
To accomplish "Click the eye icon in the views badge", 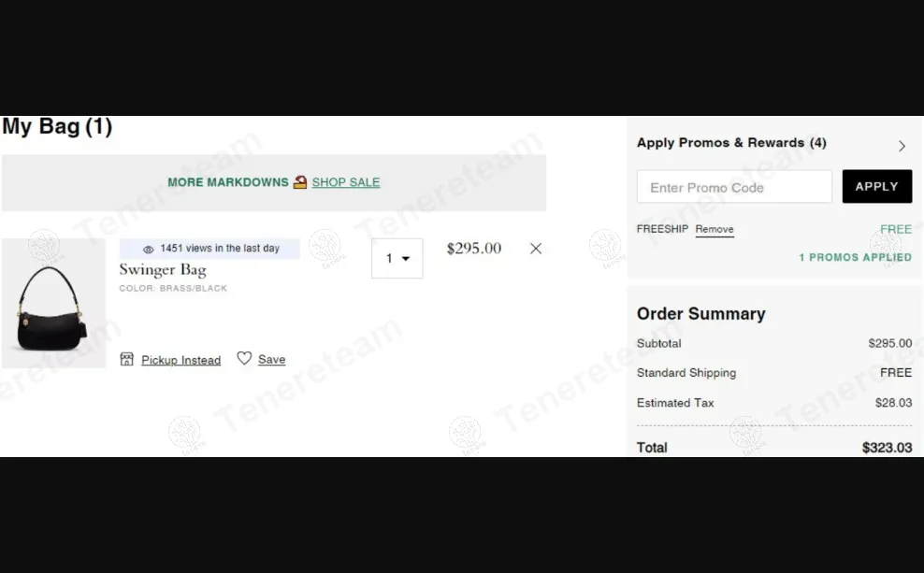I will [148, 250].
